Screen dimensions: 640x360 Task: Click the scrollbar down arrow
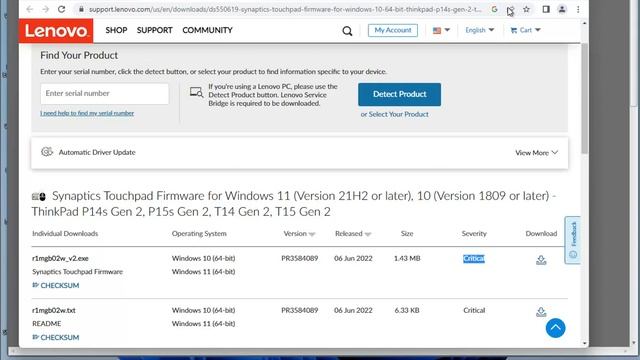coord(584,344)
